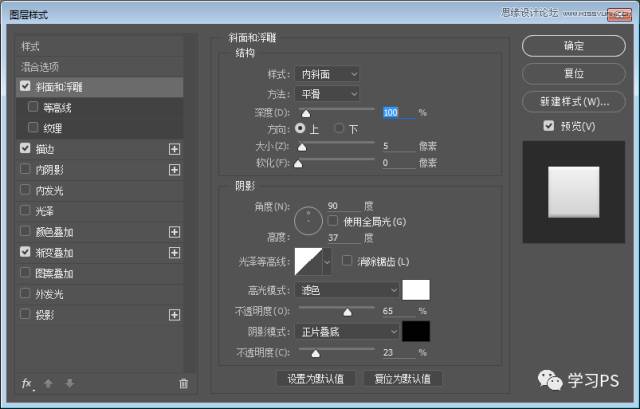Click the 深度 percentage input field
This screenshot has height=409, width=640.
point(397,113)
